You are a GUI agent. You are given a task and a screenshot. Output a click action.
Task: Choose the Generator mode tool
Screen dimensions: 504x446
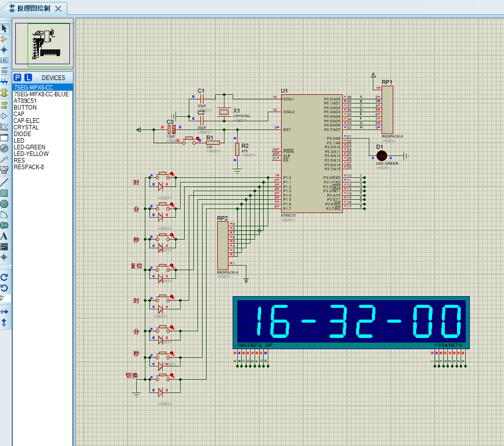[x=4, y=148]
